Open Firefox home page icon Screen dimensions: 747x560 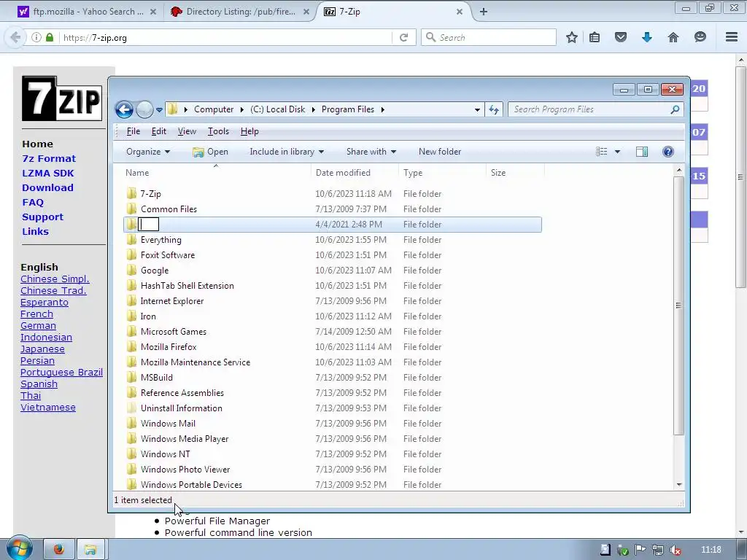(673, 37)
